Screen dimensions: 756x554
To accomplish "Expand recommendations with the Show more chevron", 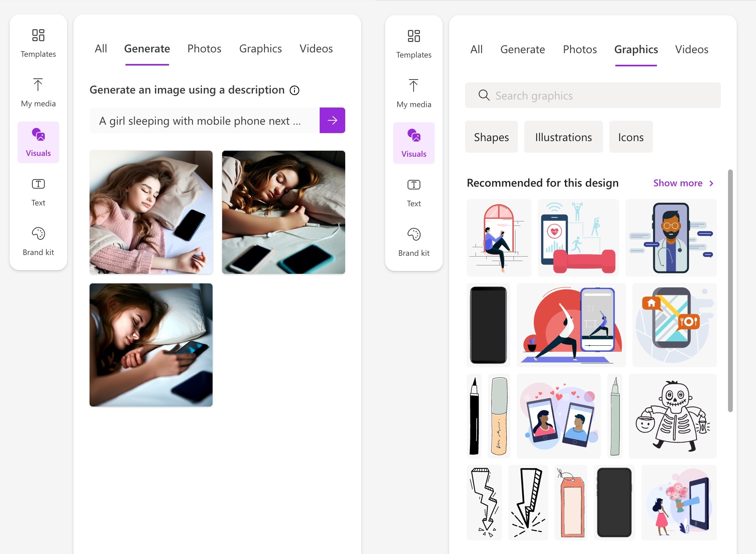I will [711, 183].
